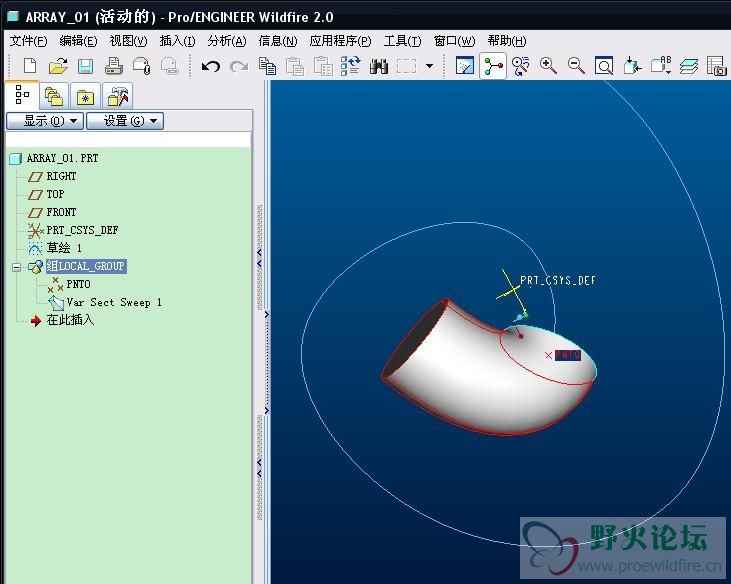Click the Repaint screen icon
731x584 pixels.
[x=465, y=66]
